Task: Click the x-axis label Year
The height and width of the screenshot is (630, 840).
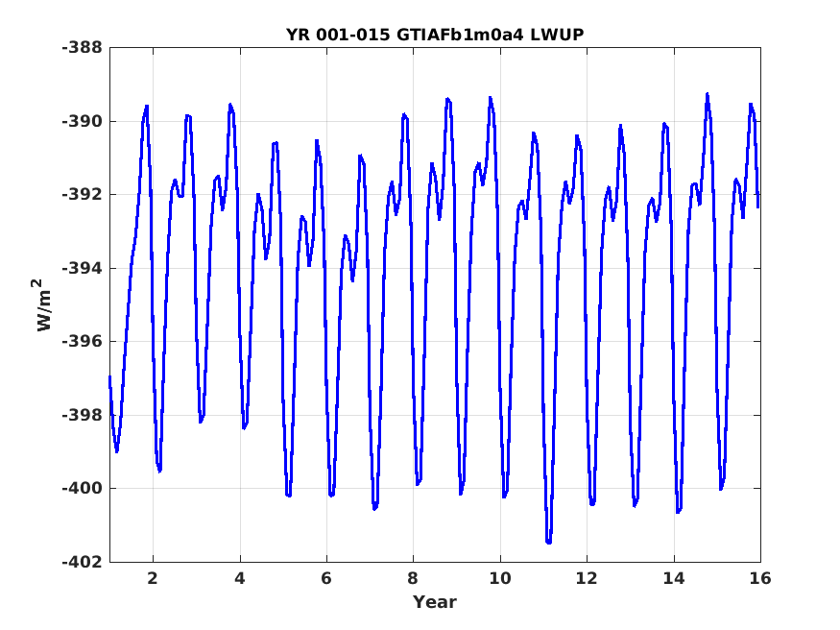Action: click(x=435, y=601)
